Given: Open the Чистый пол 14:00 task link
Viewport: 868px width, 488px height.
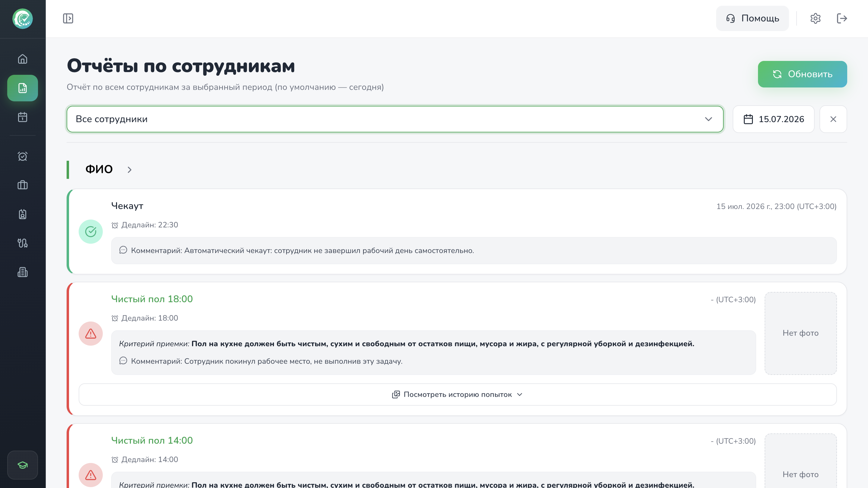Looking at the screenshot, I should coord(152,440).
